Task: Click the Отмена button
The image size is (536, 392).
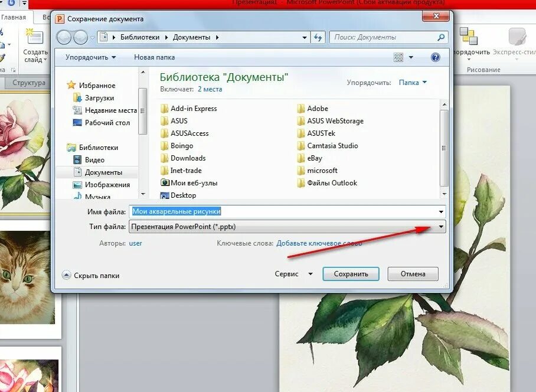Action: pos(413,274)
